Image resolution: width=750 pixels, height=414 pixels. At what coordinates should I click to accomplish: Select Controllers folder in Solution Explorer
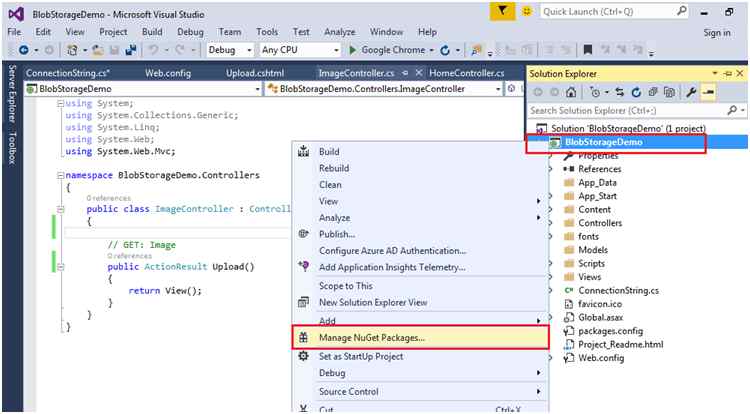click(600, 223)
